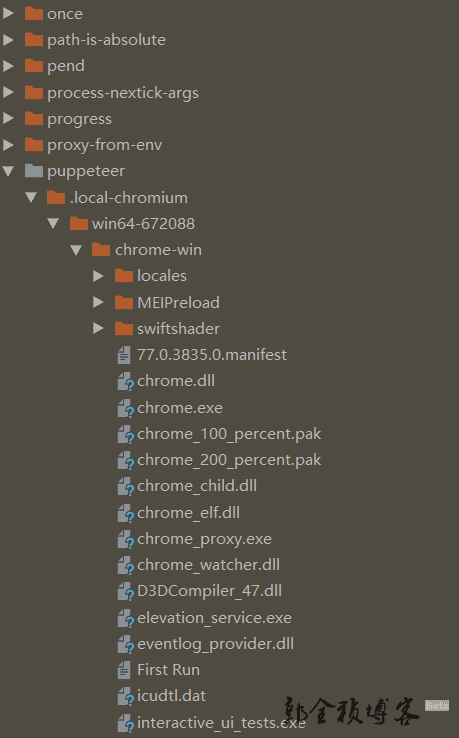Select the path-is-absolute folder
The width and height of the screenshot is (459, 738).
pyautogui.click(x=106, y=40)
